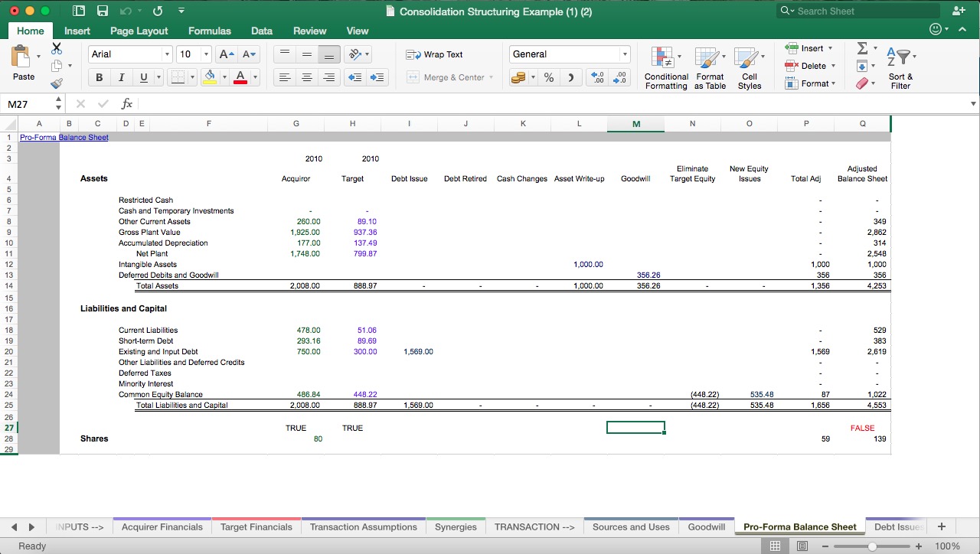
Task: Switch to the Formulas ribbon tab
Action: tap(209, 31)
